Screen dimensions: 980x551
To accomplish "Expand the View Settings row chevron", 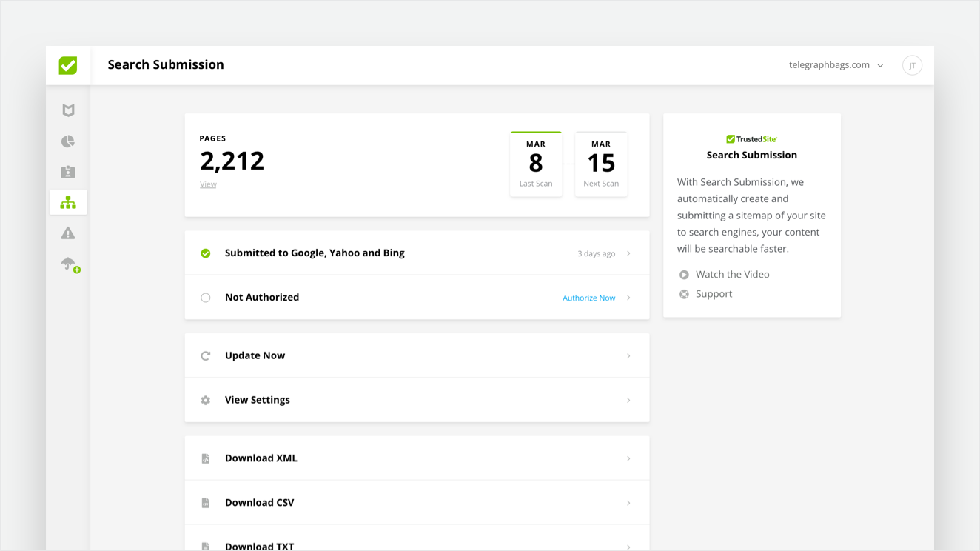I will pyautogui.click(x=628, y=400).
